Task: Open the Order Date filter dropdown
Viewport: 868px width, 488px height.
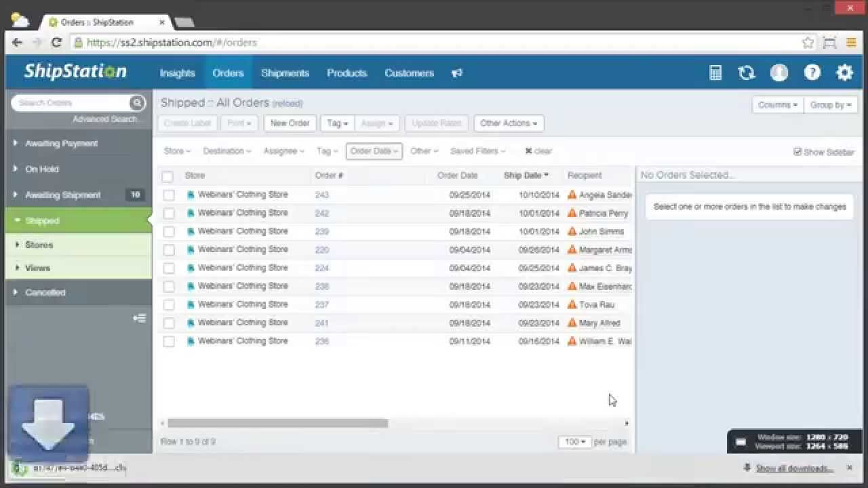Action: point(374,151)
